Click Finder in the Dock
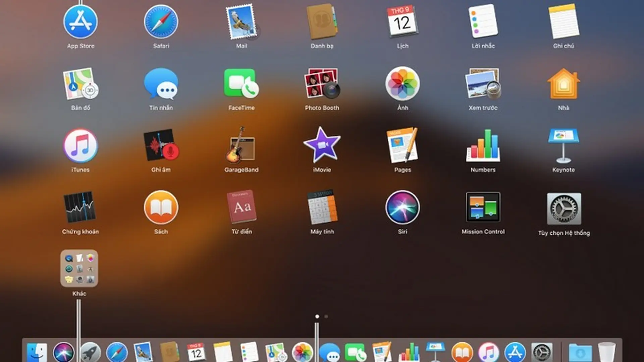Image resolution: width=644 pixels, height=362 pixels. [37, 353]
